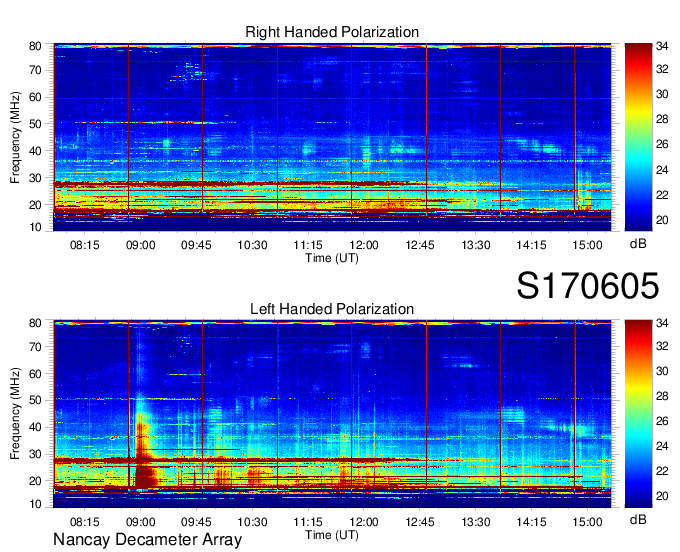
Task: Click the Right Handed panel's dB colorbar
Action: coord(638,137)
